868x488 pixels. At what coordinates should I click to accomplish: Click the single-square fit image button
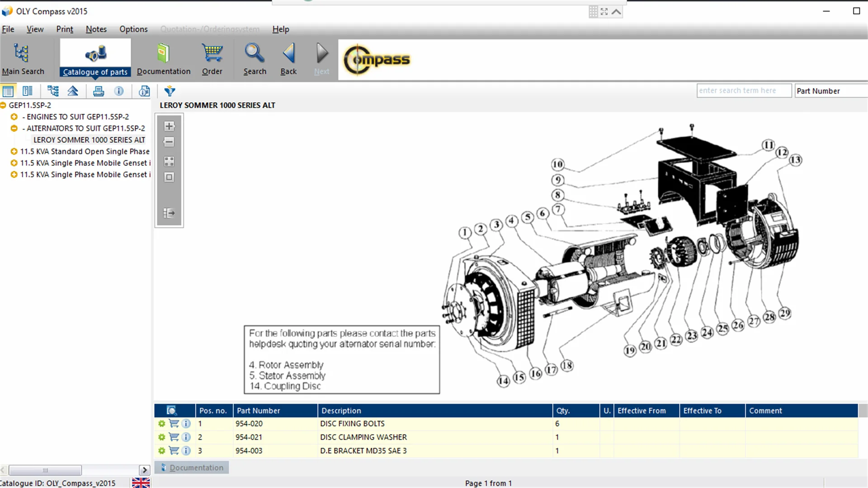[169, 177]
